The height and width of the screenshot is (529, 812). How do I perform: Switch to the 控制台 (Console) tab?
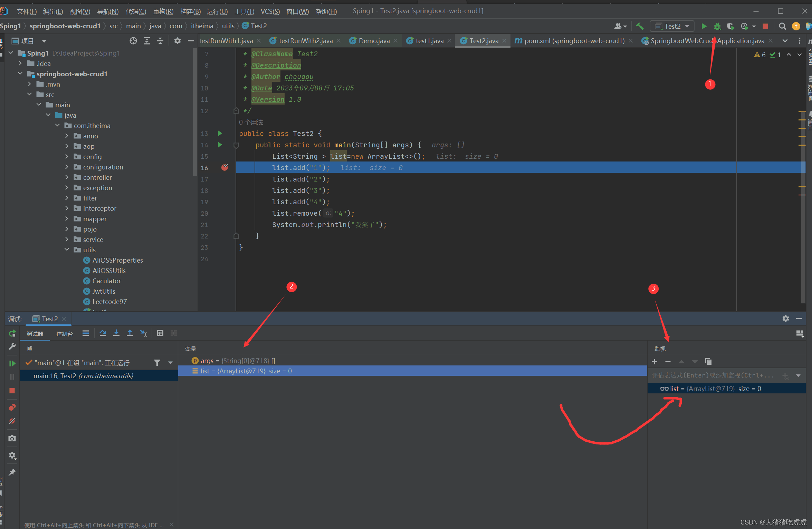(x=65, y=333)
